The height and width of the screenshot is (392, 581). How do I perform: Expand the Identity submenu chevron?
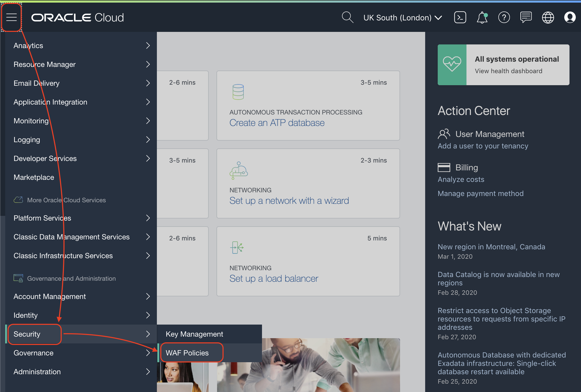tap(148, 315)
